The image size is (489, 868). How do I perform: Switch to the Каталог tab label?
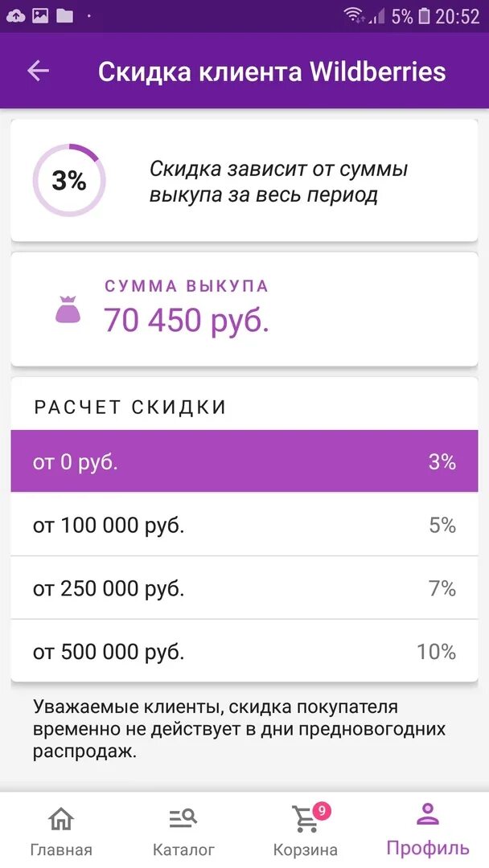[x=183, y=850]
